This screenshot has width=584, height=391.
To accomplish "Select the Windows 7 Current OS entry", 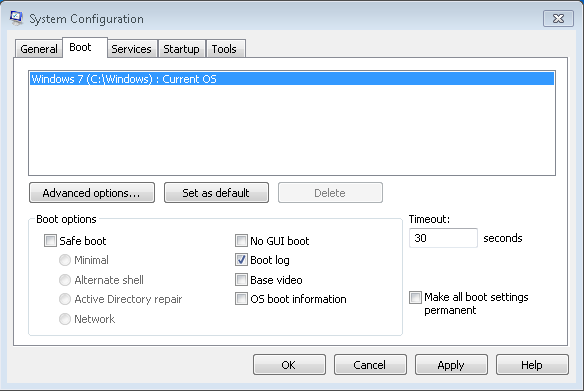I will [292, 79].
